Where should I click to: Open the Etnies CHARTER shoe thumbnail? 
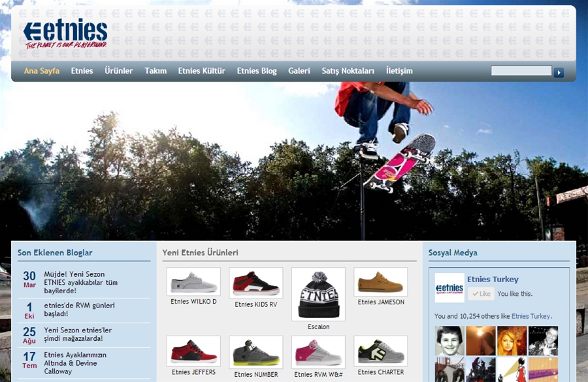(381, 351)
